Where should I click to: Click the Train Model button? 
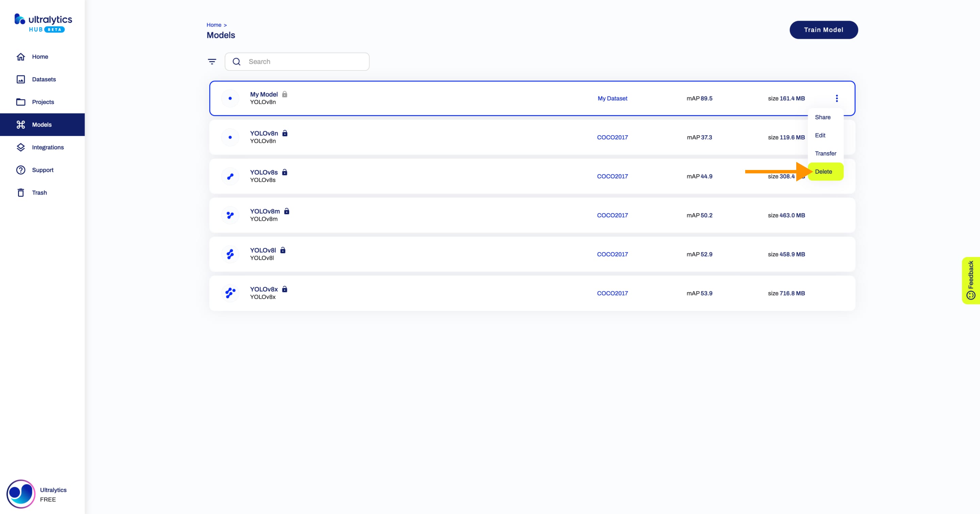[x=824, y=29]
